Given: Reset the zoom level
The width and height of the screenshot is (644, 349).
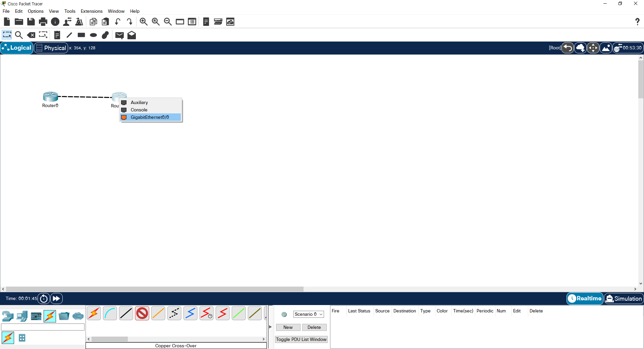Looking at the screenshot, I should point(156,22).
